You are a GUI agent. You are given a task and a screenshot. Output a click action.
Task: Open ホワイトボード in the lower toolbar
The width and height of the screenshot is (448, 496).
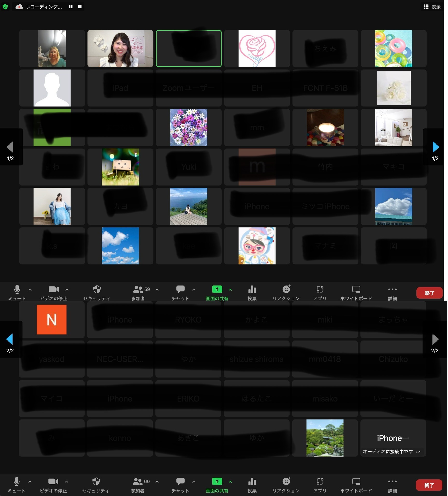pos(356,485)
